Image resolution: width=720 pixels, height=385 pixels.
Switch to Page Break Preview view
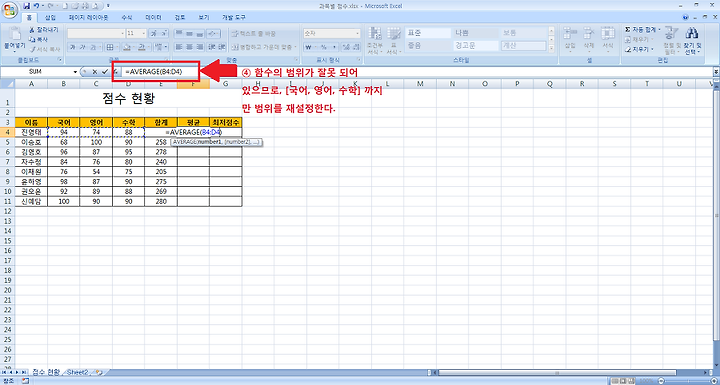tap(631, 381)
